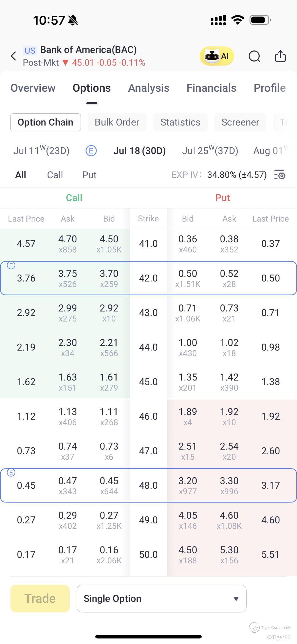297x644 pixels.
Task: Select put bid 1.00 at strike 44.0
Action: [x=188, y=347]
